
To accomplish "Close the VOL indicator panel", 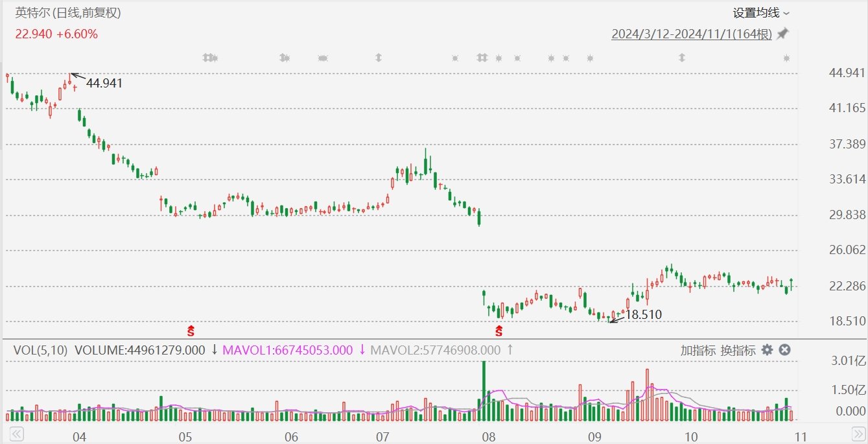I will point(784,350).
